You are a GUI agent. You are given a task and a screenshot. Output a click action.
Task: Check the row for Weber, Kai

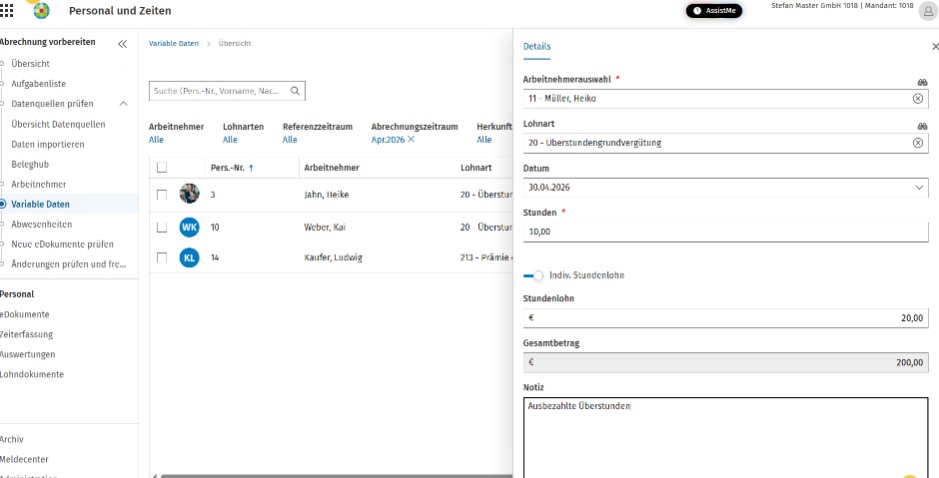click(162, 228)
